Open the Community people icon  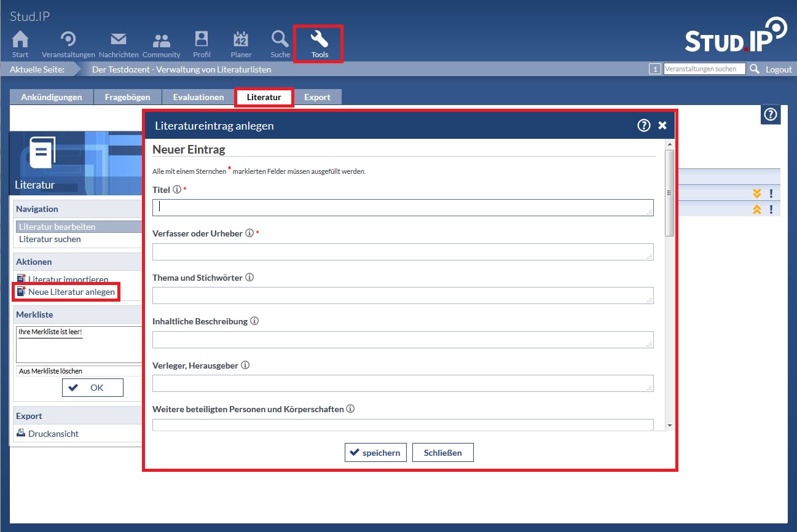tap(161, 41)
